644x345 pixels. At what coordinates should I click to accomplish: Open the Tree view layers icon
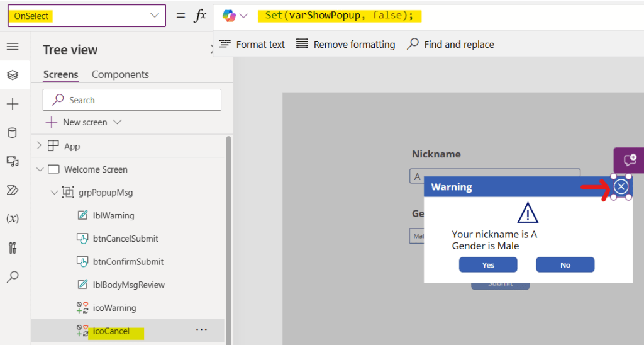[x=13, y=75]
